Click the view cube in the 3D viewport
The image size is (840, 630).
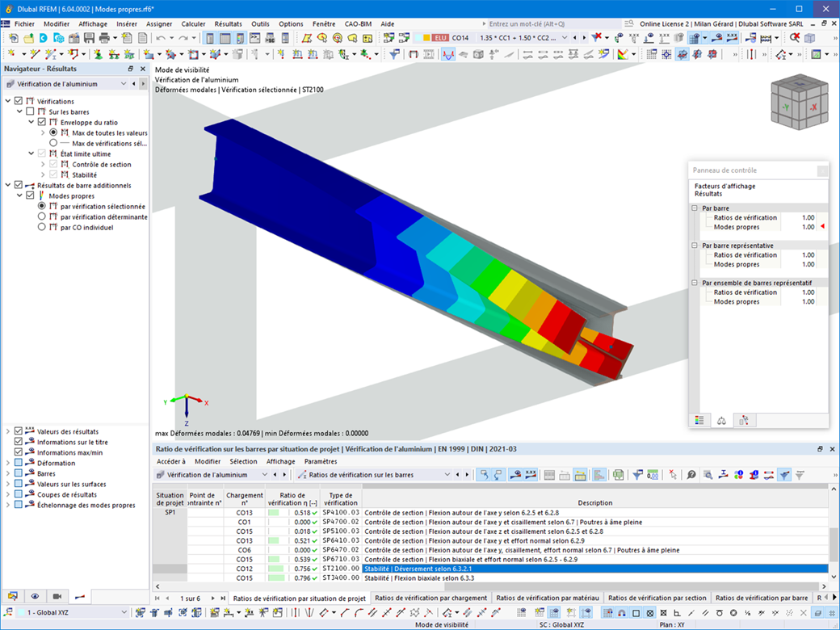[799, 102]
